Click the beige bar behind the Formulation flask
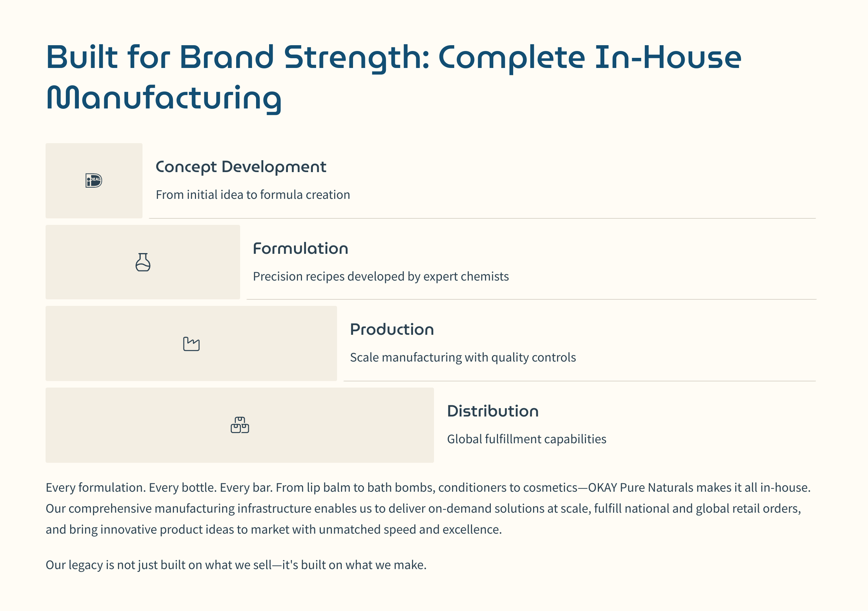The image size is (868, 611). [x=143, y=262]
